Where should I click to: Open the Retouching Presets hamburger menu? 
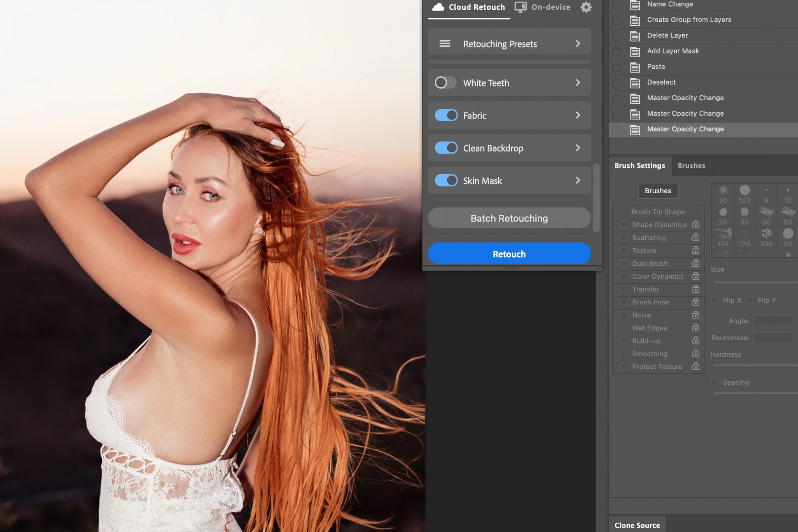coord(445,44)
